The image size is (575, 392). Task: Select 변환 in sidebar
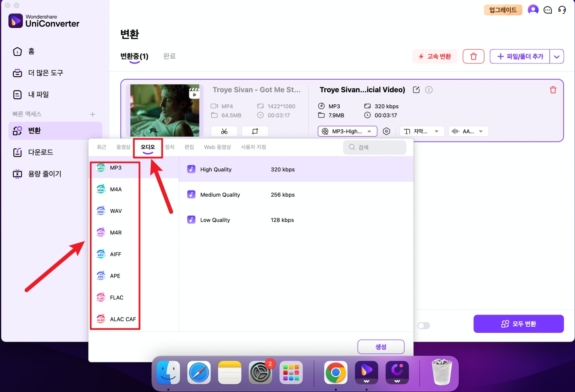(55, 131)
